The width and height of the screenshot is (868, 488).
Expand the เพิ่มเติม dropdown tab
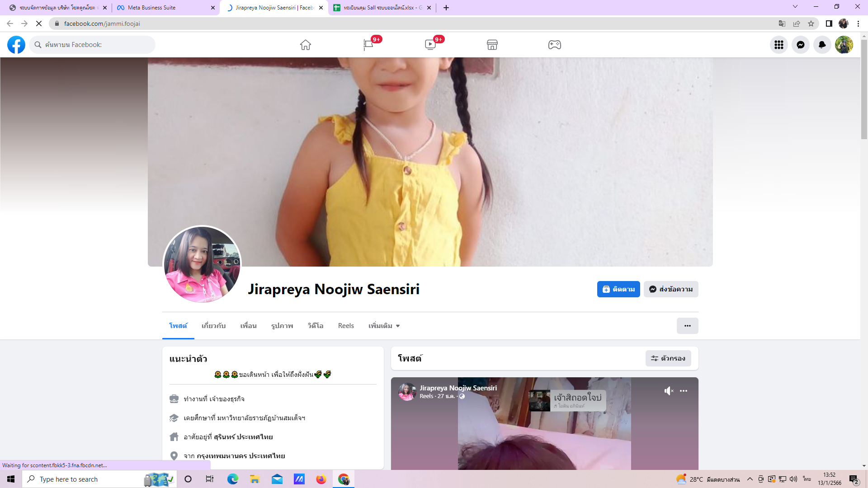[384, 326]
